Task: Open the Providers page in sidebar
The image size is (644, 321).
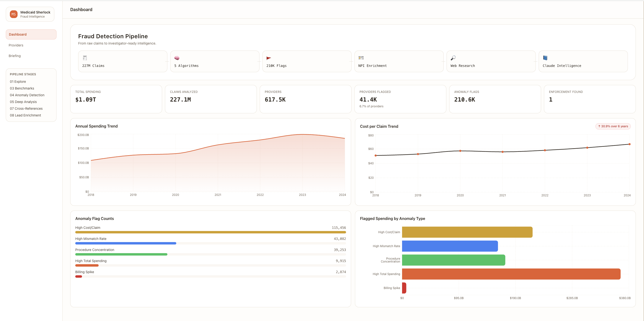Action: [x=16, y=45]
